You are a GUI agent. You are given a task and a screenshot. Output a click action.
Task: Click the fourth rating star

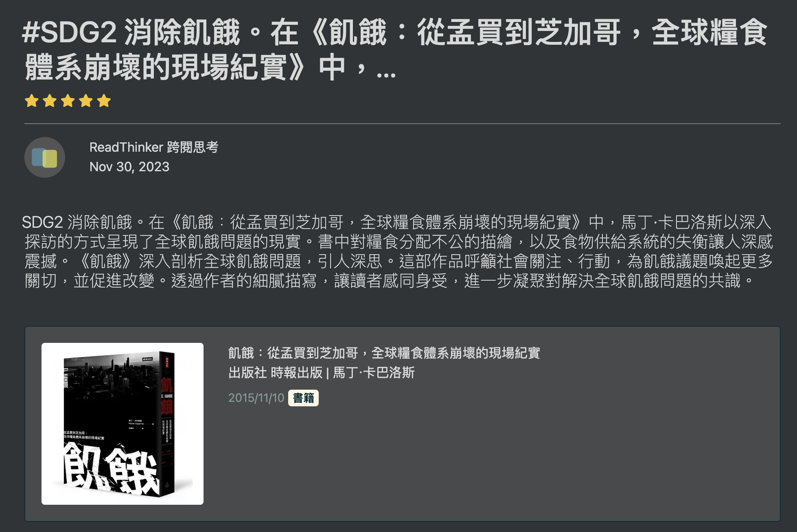pos(86,100)
